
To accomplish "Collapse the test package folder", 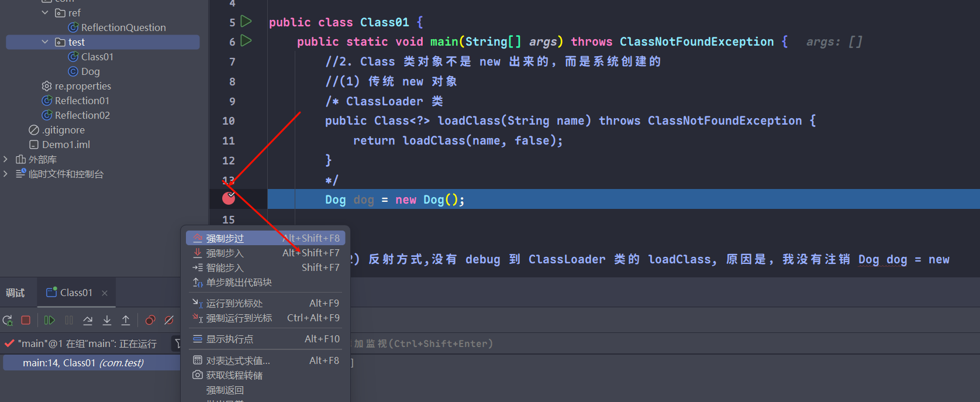I will point(45,42).
